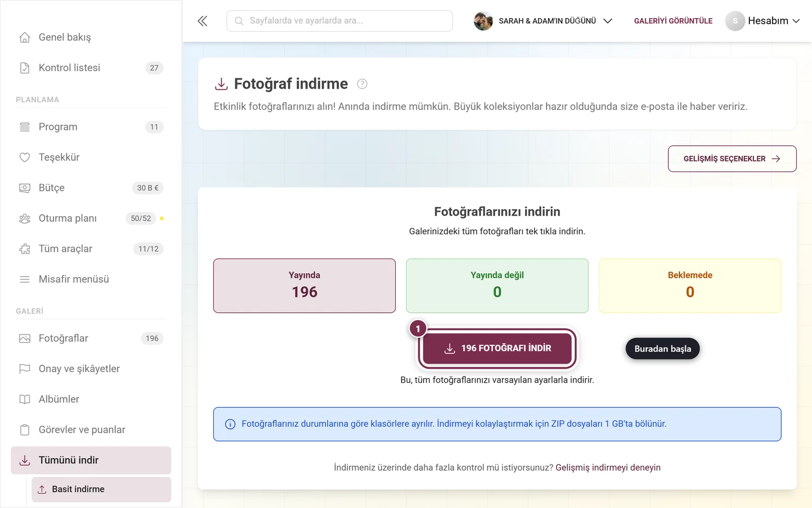Screen dimensions: 812x508
Task: Click the 196 Fotoğrafı İndir button
Action: [497, 348]
